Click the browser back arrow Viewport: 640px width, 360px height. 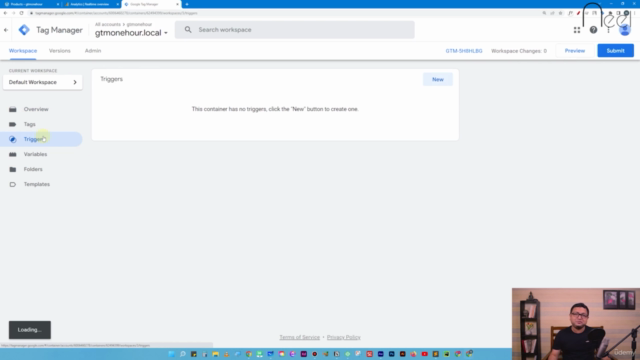(5, 13)
